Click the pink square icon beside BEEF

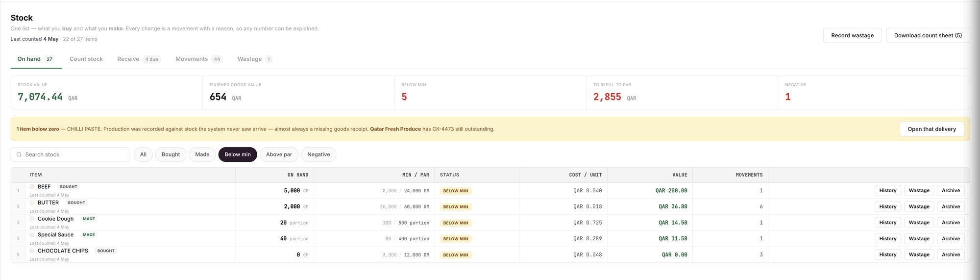(32, 187)
